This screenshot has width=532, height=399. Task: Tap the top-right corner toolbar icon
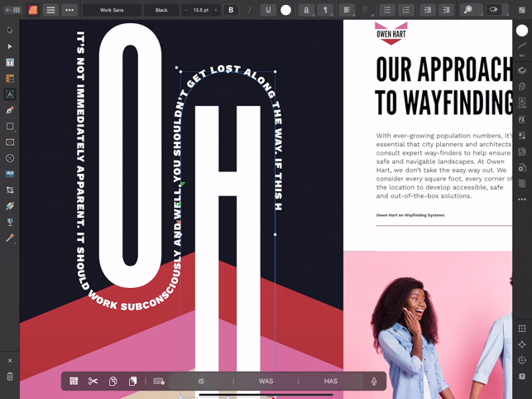[522, 10]
